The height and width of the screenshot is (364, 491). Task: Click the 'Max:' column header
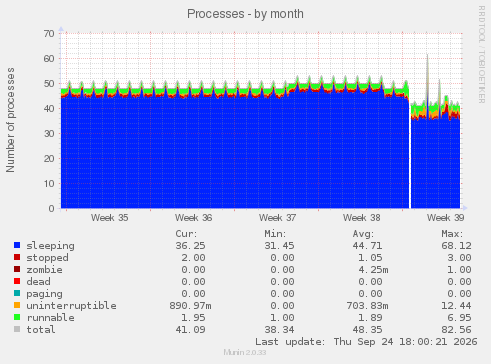coord(452,234)
